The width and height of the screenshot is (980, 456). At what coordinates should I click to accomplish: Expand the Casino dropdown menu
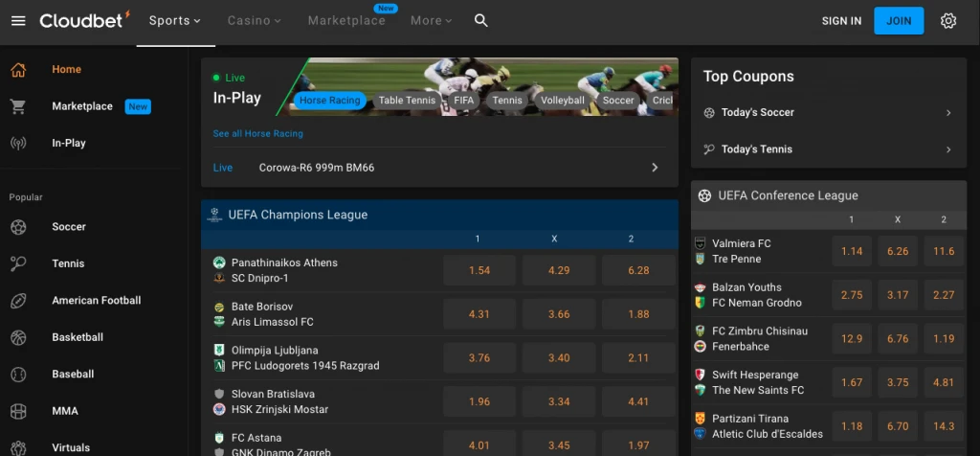coord(254,21)
